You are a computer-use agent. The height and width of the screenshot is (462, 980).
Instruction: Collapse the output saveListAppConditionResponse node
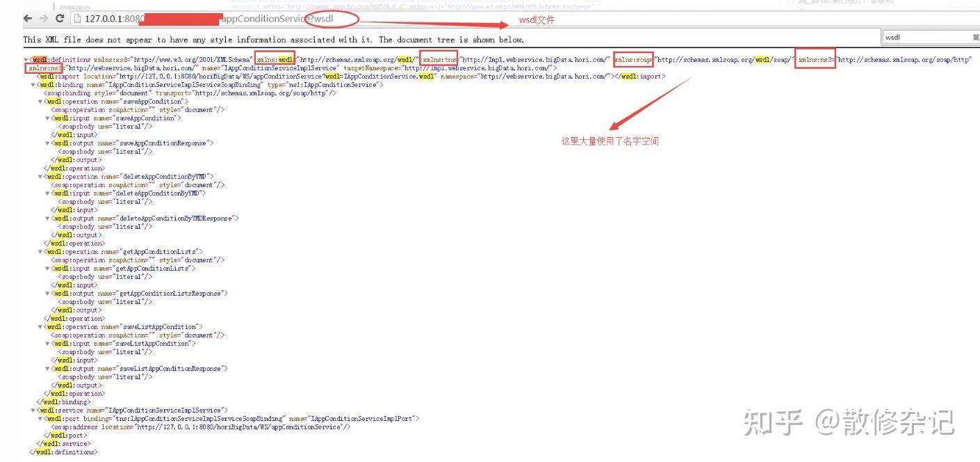(47, 369)
